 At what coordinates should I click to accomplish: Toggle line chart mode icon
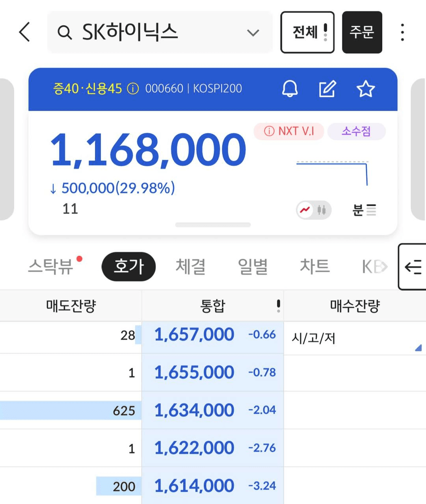click(305, 210)
